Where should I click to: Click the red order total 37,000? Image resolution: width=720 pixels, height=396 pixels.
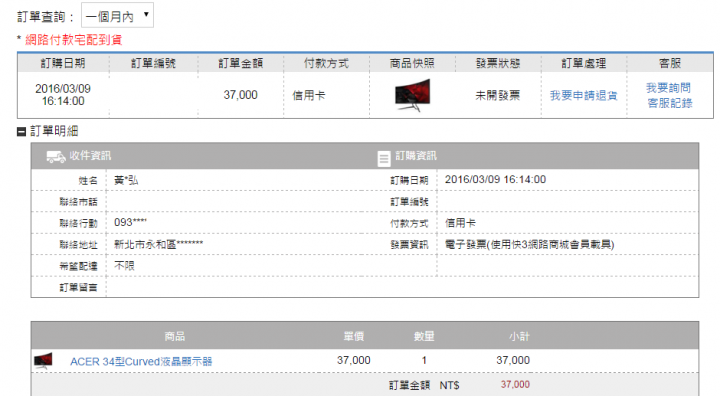point(515,384)
